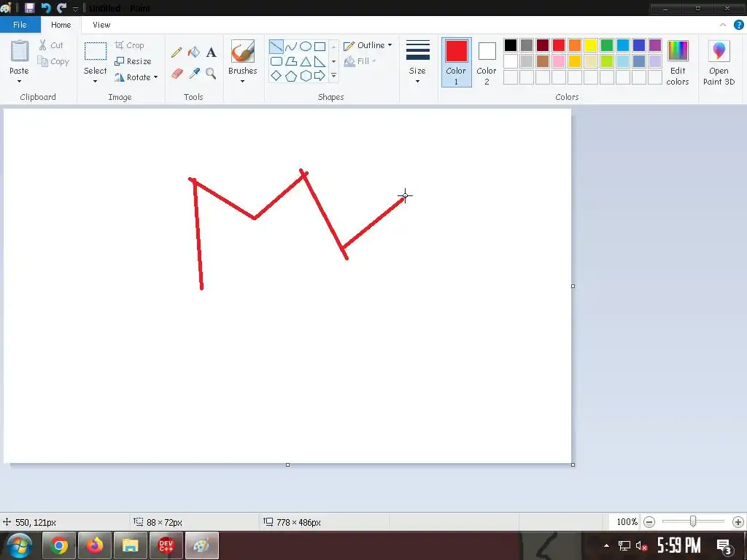Expand the Brushes dropdown arrow
The image size is (747, 560).
pos(242,82)
